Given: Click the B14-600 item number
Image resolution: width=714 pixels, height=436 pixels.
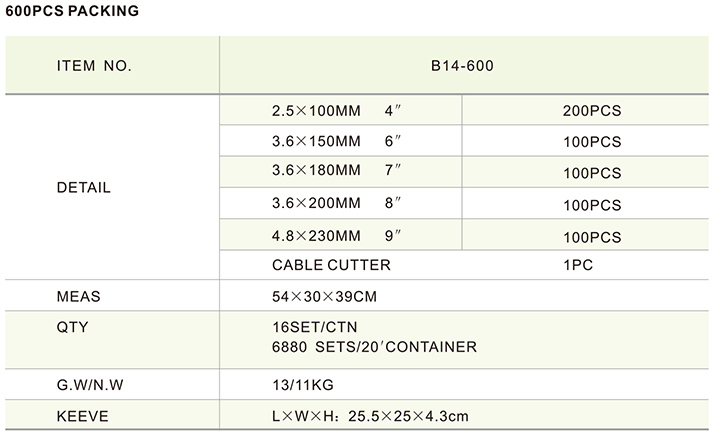Looking at the screenshot, I should [x=464, y=66].
